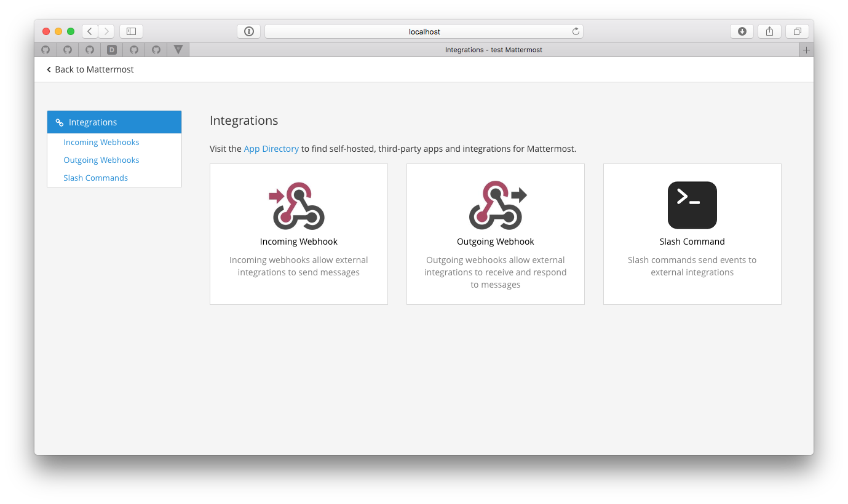The width and height of the screenshot is (848, 504).
Task: Minimize Safari with the yellow button
Action: (58, 31)
